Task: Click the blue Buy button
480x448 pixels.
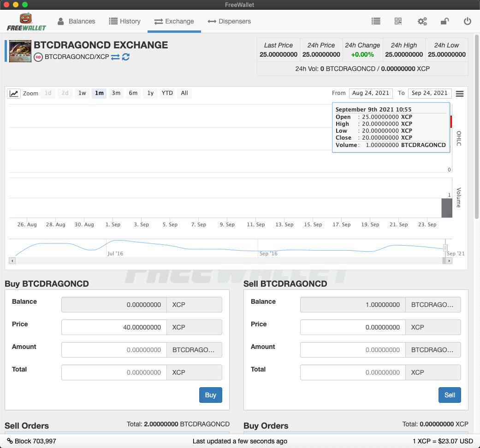Action: point(211,395)
